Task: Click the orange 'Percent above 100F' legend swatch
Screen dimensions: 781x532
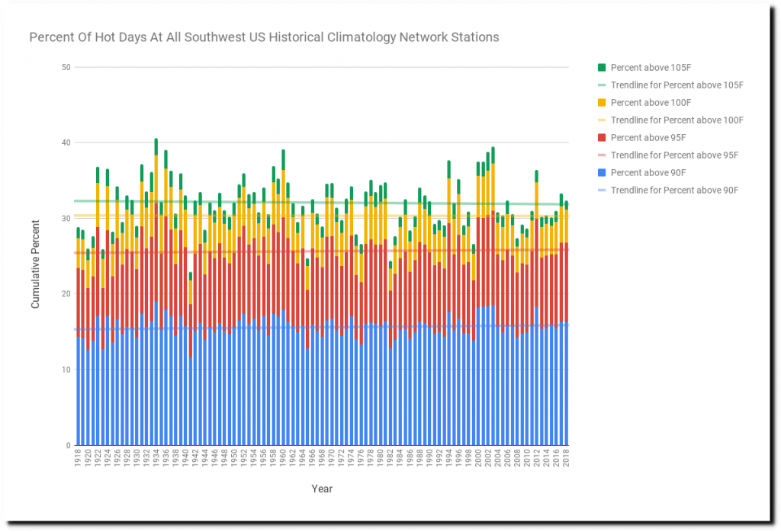Action: point(602,102)
